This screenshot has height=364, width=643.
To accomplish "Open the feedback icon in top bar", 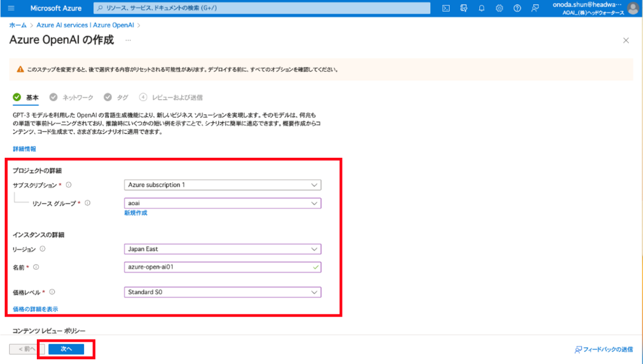I will click(535, 8).
